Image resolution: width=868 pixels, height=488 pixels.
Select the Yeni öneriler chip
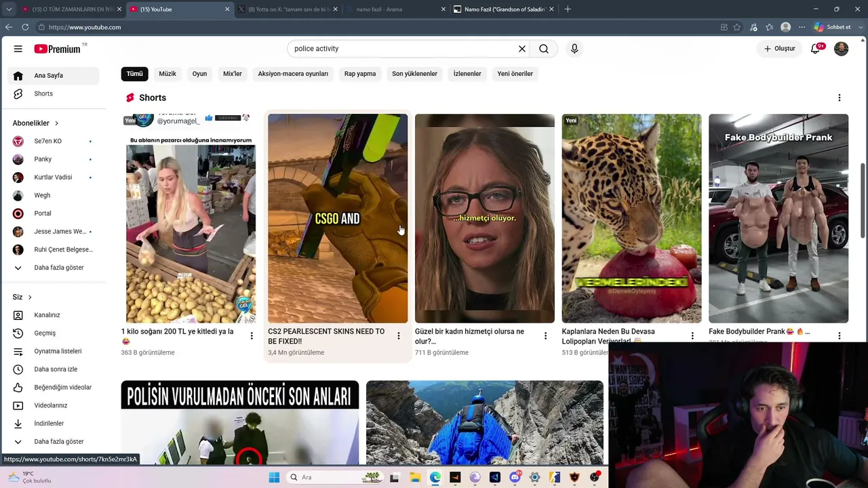point(515,74)
